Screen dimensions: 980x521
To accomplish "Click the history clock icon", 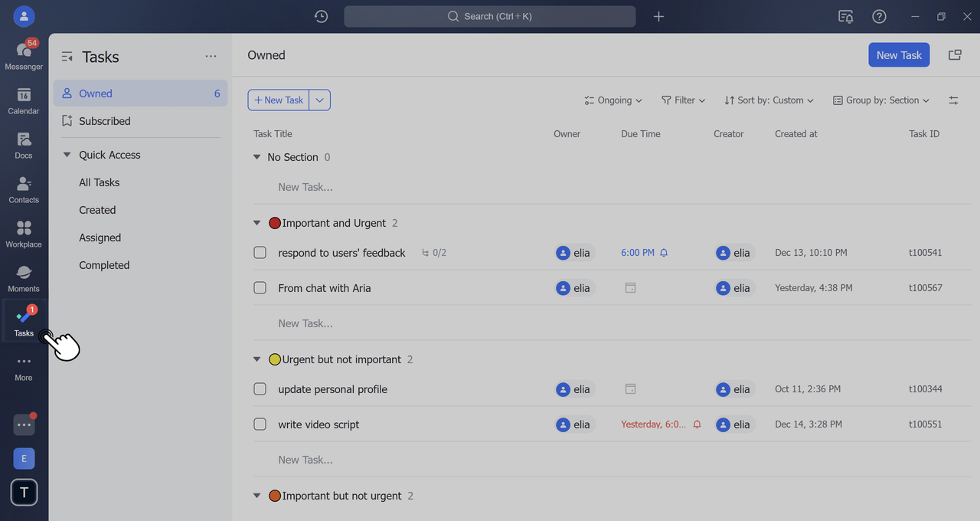I will (322, 16).
